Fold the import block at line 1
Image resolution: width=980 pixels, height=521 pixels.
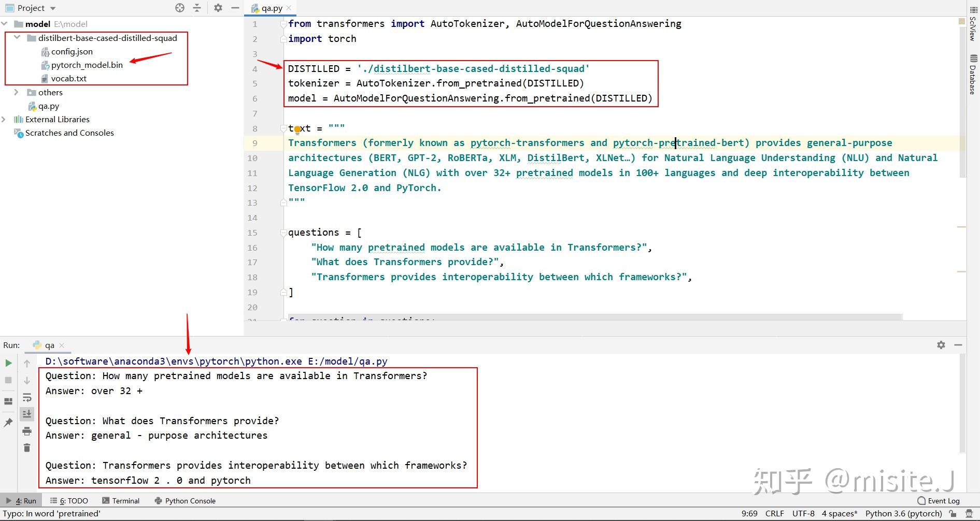coord(283,24)
